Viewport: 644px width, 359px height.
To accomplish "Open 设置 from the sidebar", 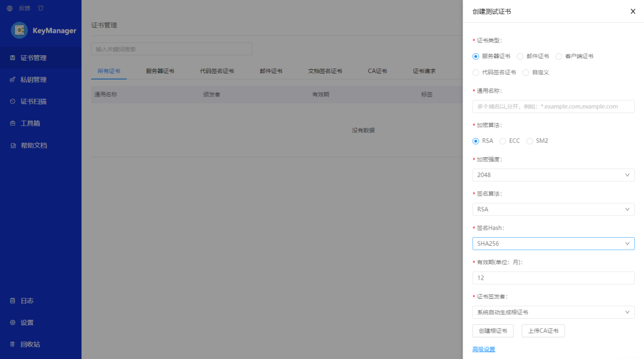I will click(27, 323).
